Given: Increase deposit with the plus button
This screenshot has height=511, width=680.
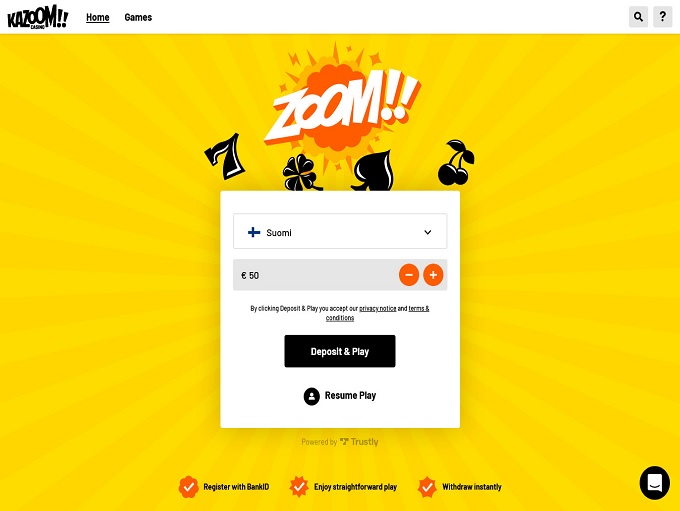Looking at the screenshot, I should (x=433, y=275).
